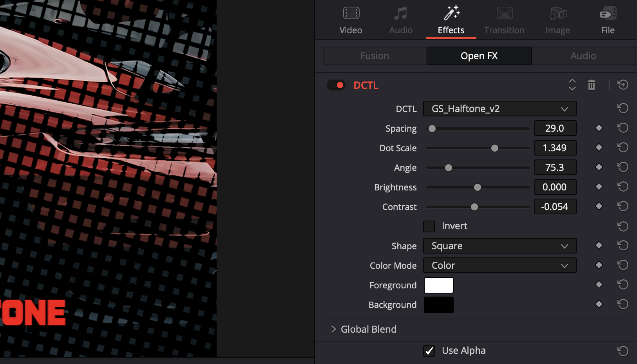Switch to the Audio effects sub-tab
637x364 pixels.
(x=583, y=56)
